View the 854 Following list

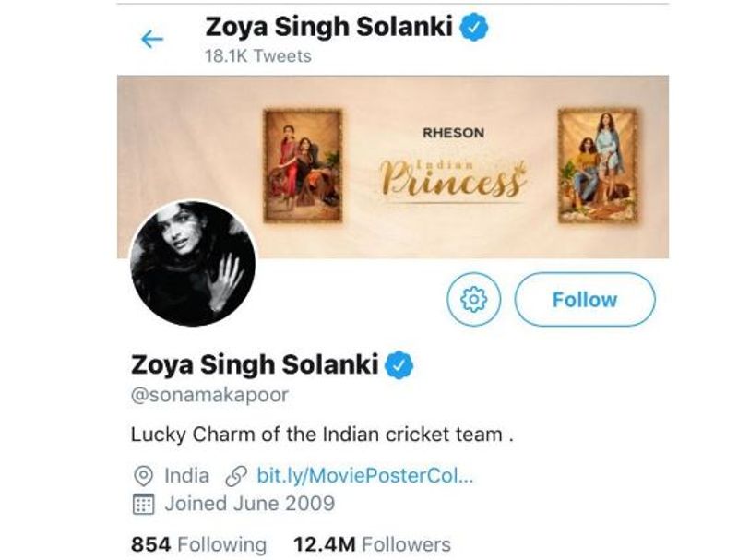pos(198,544)
